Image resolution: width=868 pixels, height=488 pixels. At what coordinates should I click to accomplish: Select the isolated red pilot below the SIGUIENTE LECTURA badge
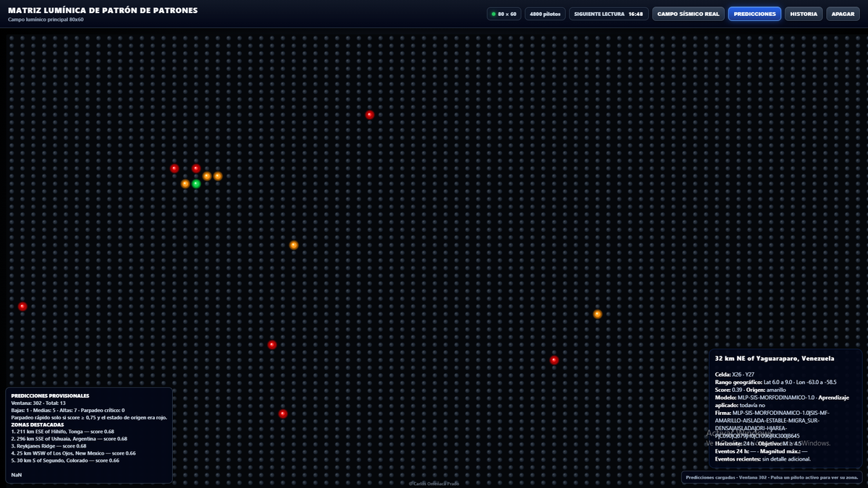pos(370,114)
